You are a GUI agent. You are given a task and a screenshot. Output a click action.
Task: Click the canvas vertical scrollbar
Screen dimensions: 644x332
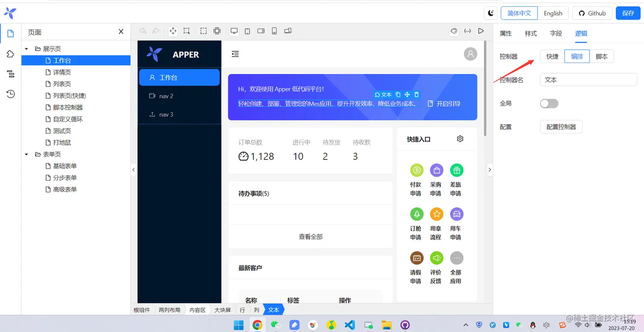click(485, 89)
